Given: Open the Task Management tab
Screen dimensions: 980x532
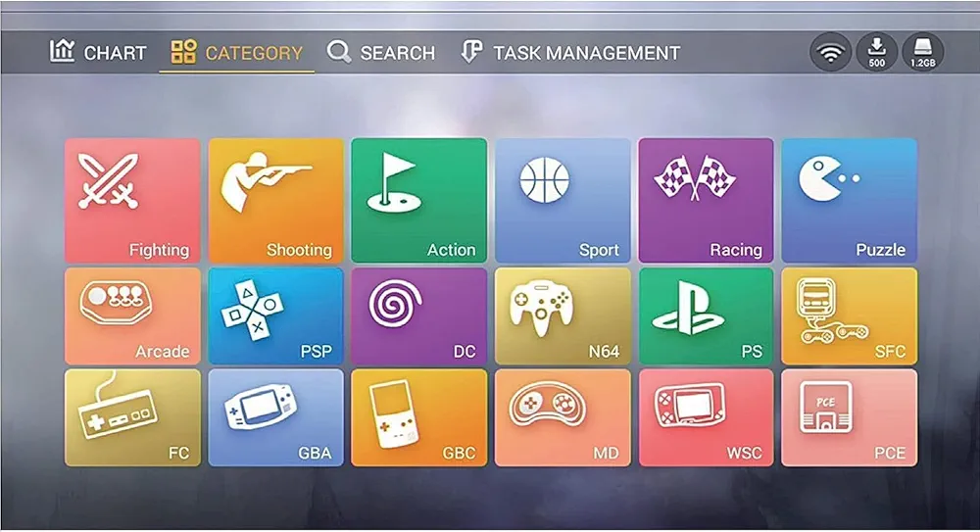Looking at the screenshot, I should tap(570, 53).
